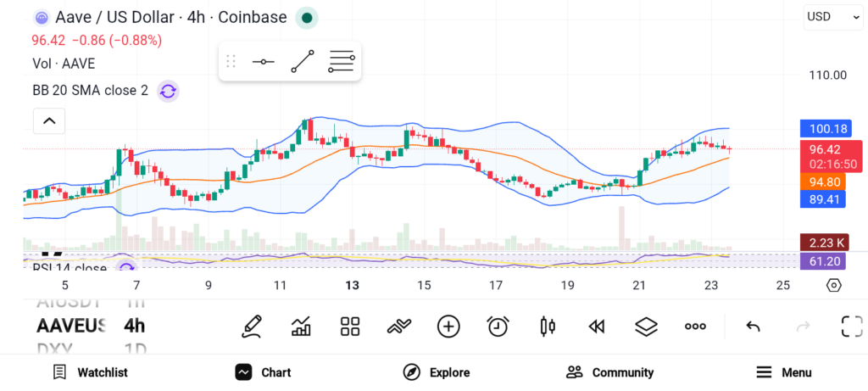Click the 94.80 basis price label
The height and width of the screenshot is (391, 868).
coord(823,182)
